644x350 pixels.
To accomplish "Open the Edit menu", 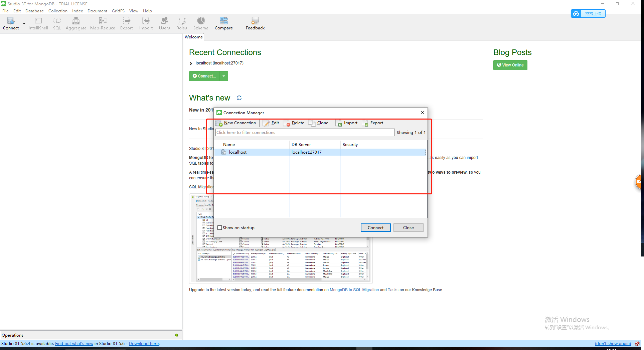I will (17, 11).
